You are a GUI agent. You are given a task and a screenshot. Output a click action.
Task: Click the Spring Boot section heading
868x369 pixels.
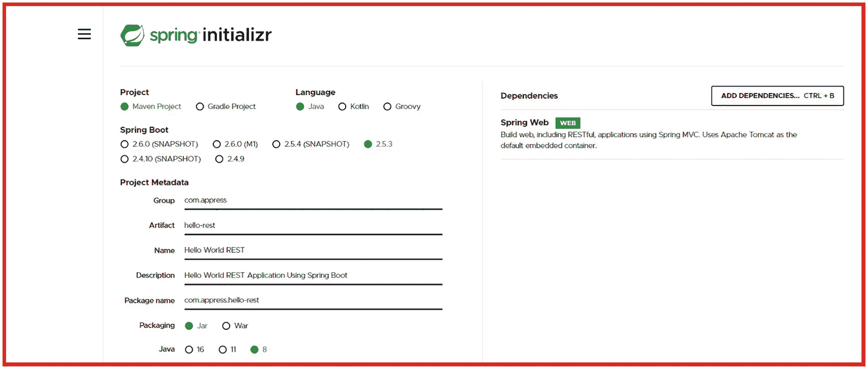coord(144,130)
